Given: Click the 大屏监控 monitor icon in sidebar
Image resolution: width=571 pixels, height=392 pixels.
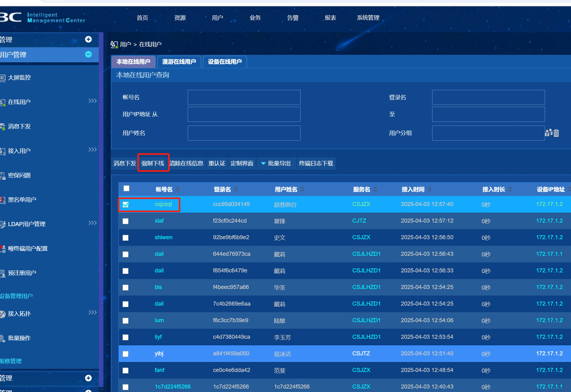Looking at the screenshot, I should 3,78.
